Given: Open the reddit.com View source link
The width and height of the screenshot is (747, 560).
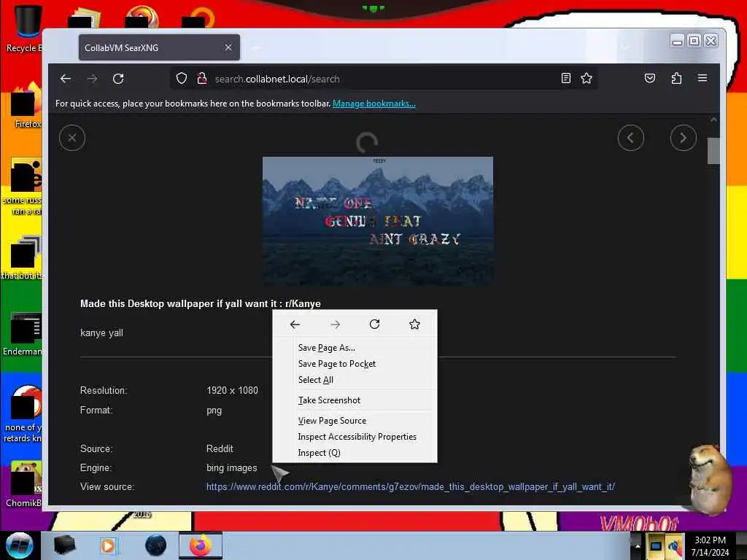Looking at the screenshot, I should point(410,486).
